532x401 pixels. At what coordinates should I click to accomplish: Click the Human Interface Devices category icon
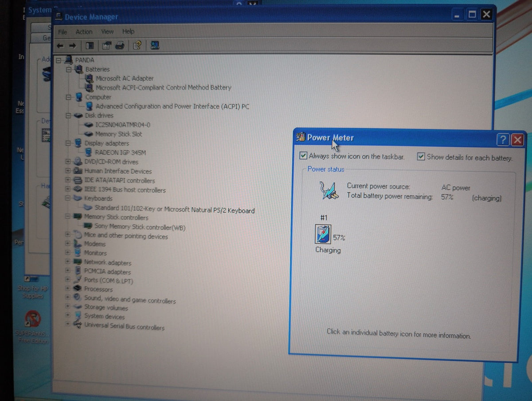click(x=78, y=171)
